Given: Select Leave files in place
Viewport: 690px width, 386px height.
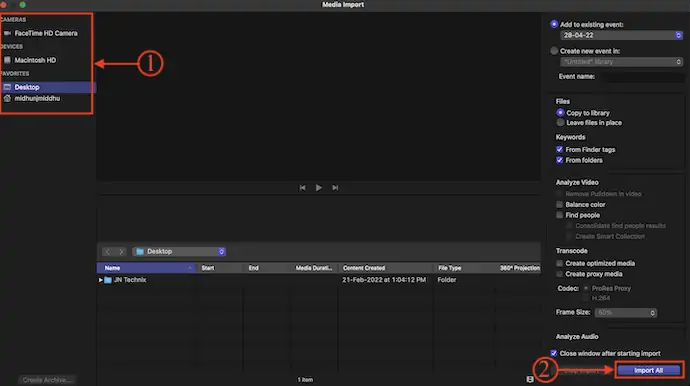Looking at the screenshot, I should click(560, 122).
